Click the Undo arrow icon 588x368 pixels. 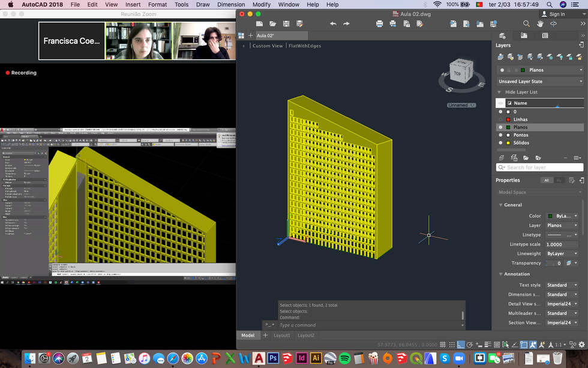(333, 23)
